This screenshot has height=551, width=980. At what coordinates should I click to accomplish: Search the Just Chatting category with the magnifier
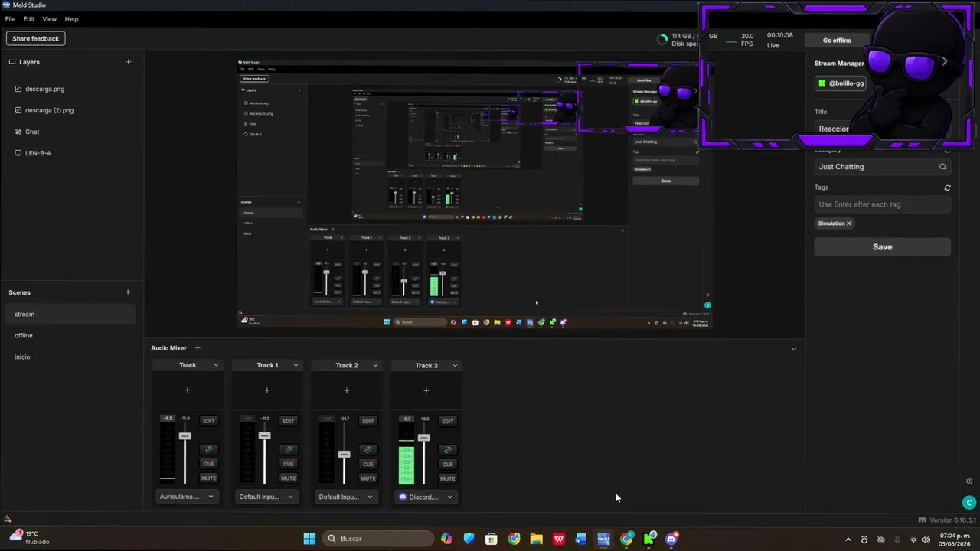pos(942,167)
